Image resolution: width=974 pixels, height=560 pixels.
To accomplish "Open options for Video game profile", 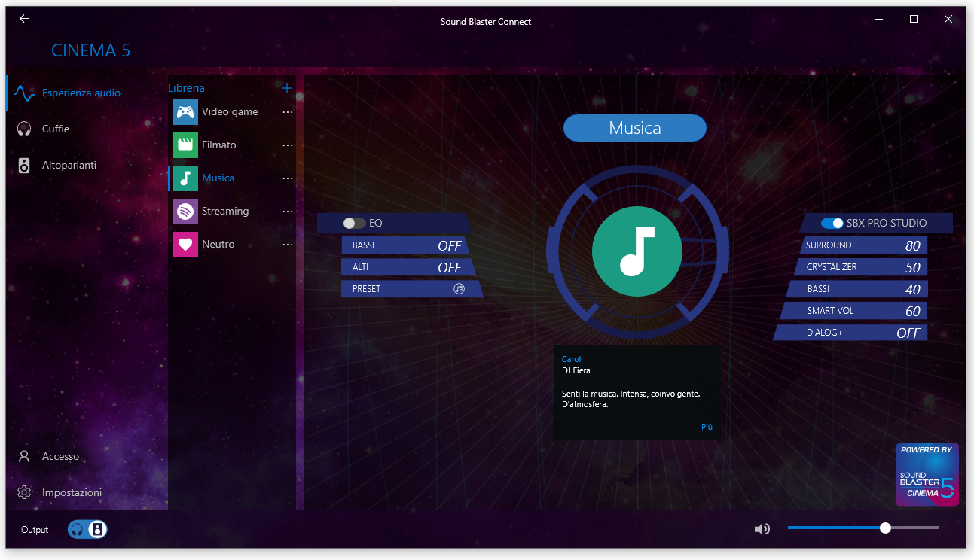I will click(288, 112).
